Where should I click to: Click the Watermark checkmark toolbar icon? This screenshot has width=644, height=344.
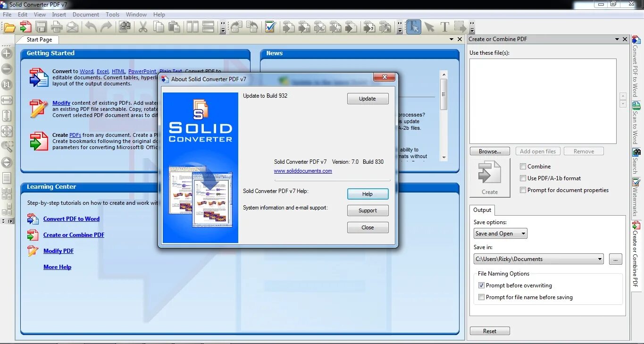click(270, 27)
